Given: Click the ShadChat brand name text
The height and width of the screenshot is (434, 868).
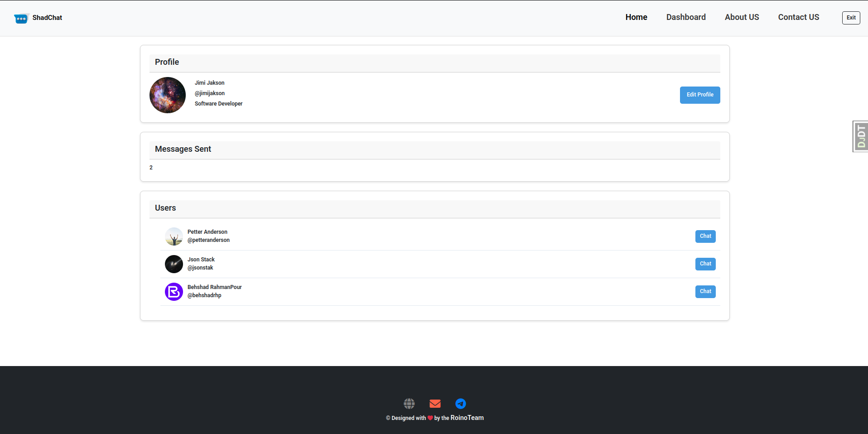Looking at the screenshot, I should click(47, 18).
